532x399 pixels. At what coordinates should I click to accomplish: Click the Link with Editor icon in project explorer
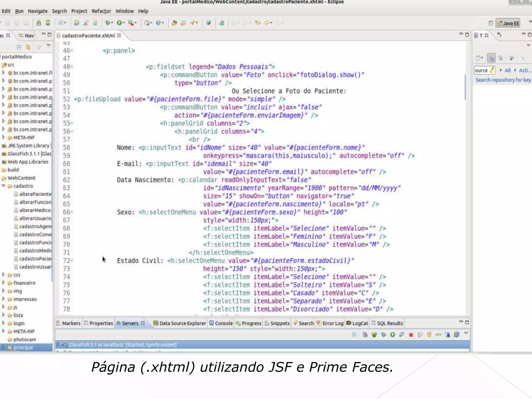28,47
